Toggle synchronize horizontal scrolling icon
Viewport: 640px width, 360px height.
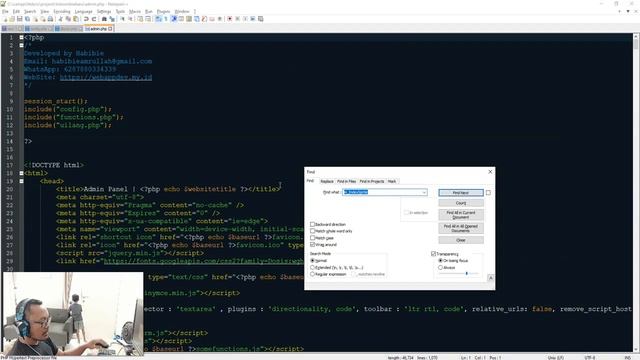[148, 19]
